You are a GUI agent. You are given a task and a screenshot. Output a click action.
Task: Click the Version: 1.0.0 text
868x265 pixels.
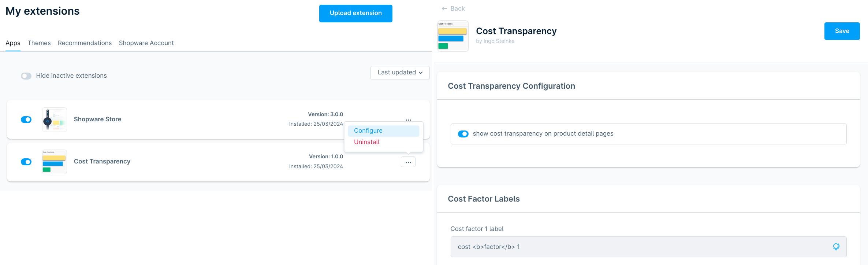pyautogui.click(x=326, y=157)
